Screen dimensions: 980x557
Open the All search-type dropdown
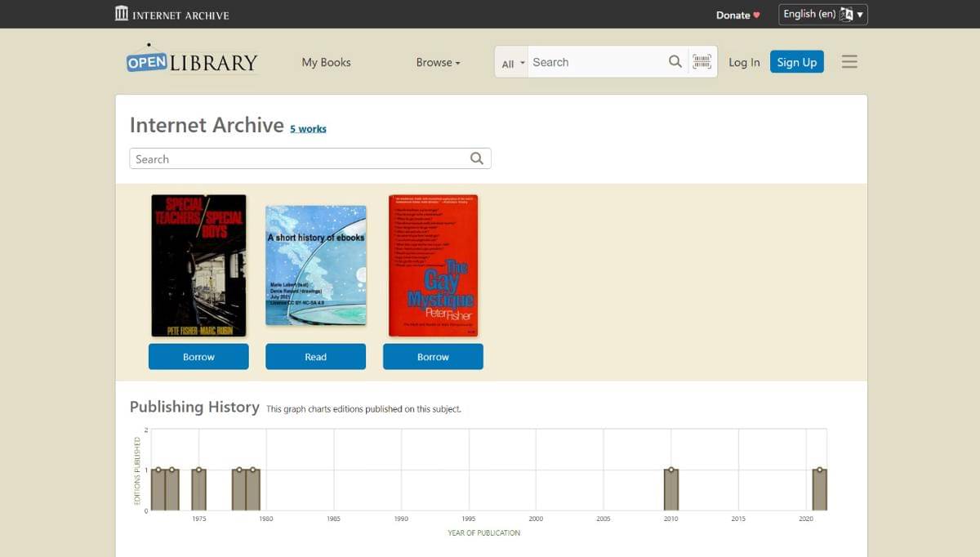point(512,64)
